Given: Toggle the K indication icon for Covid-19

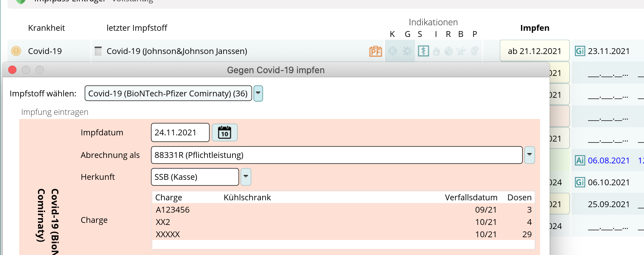Looking at the screenshot, I should pyautogui.click(x=393, y=51).
